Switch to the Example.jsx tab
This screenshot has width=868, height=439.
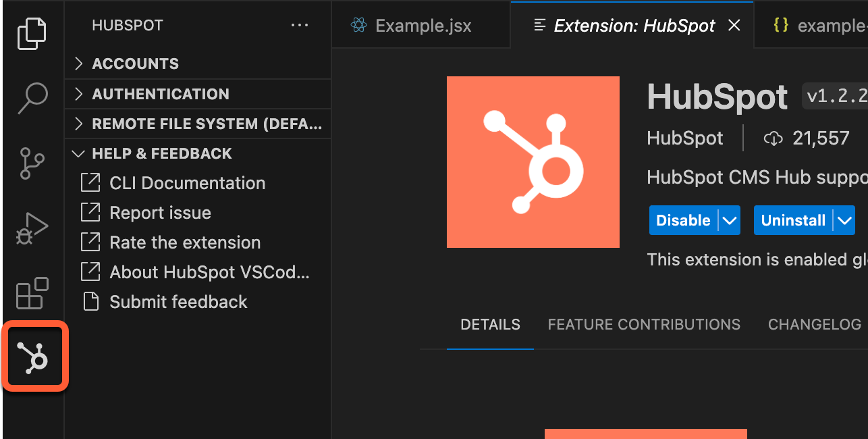pos(421,26)
